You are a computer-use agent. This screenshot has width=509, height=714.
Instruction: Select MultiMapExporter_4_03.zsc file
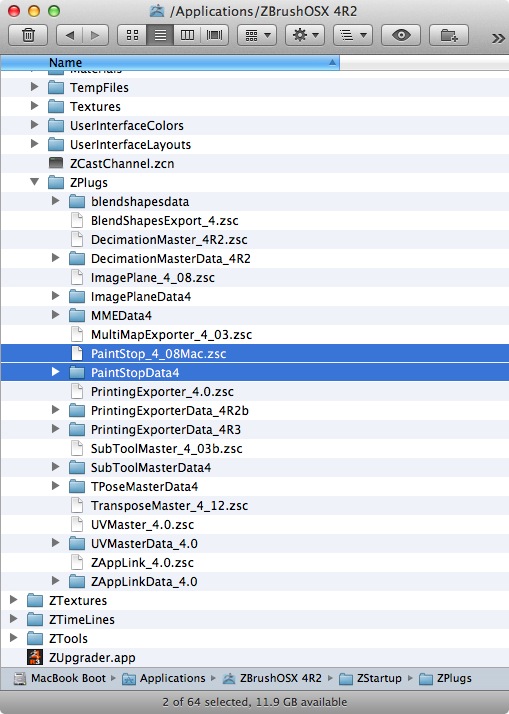(x=171, y=335)
